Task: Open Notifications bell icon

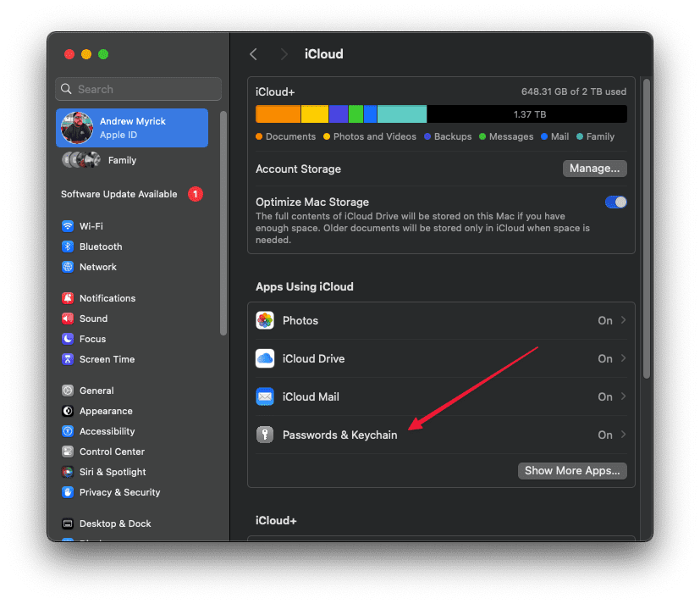Action: (x=68, y=298)
